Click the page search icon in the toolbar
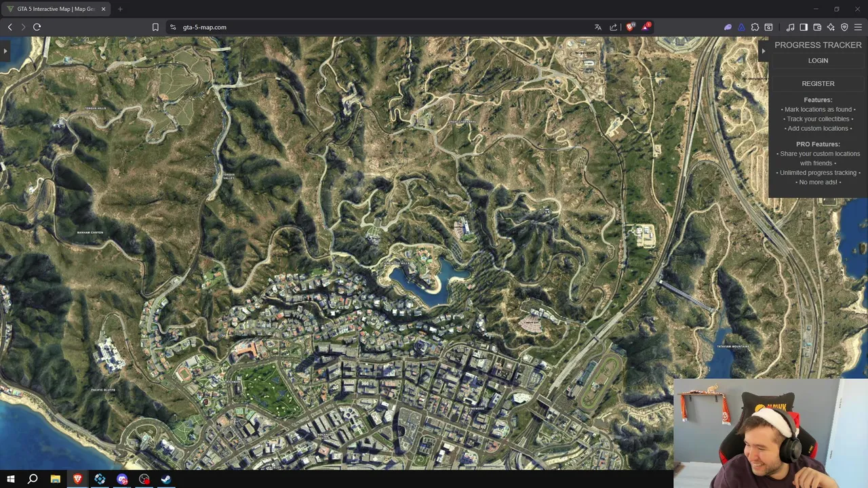The height and width of the screenshot is (488, 868). 768,27
